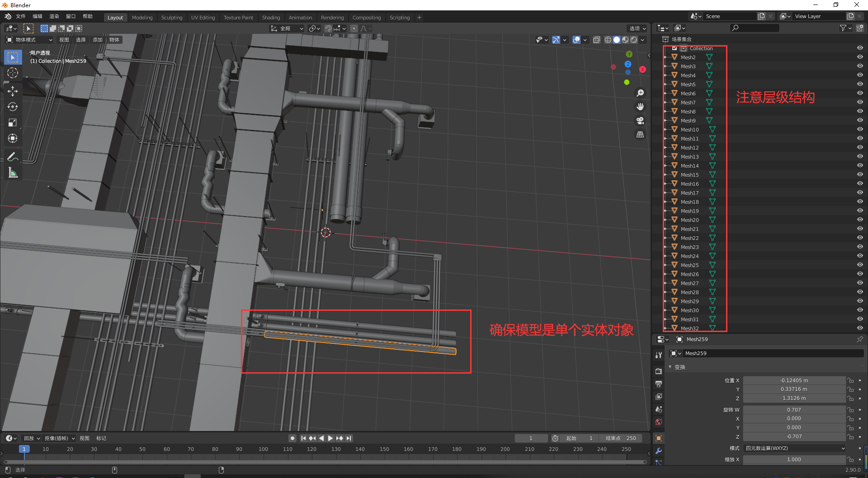Open the Object properties tab
868x478 pixels.
[x=659, y=438]
